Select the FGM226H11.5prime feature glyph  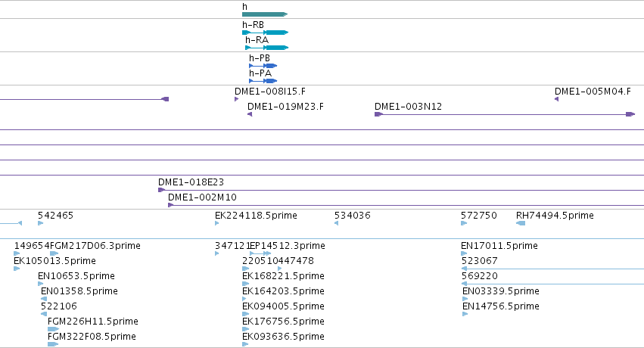coord(54,329)
